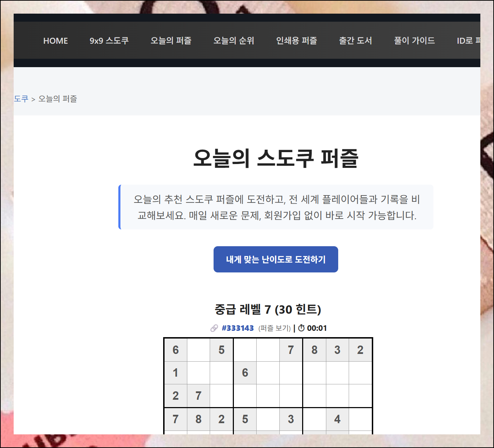Select 오늘의 퍼즐 in the navigation bar

point(171,41)
